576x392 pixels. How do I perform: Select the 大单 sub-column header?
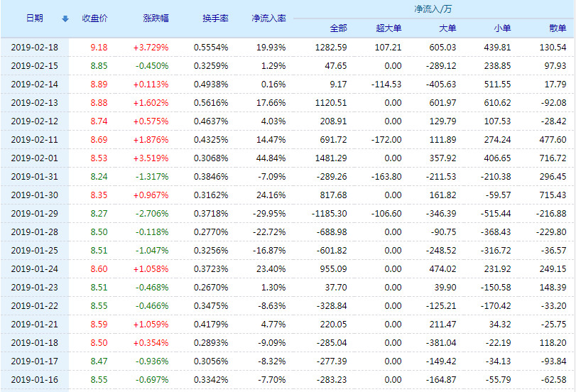[447, 28]
